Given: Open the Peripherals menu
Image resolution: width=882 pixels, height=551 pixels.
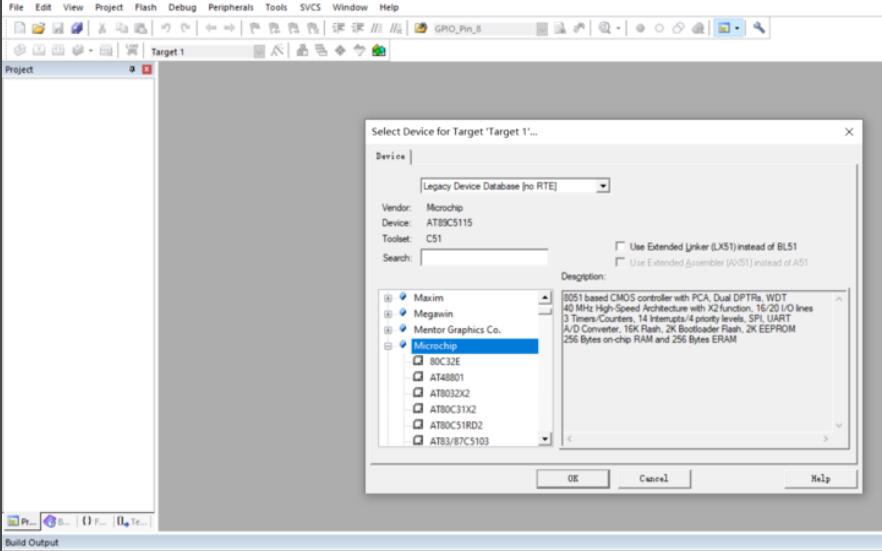Looking at the screenshot, I should [x=231, y=7].
